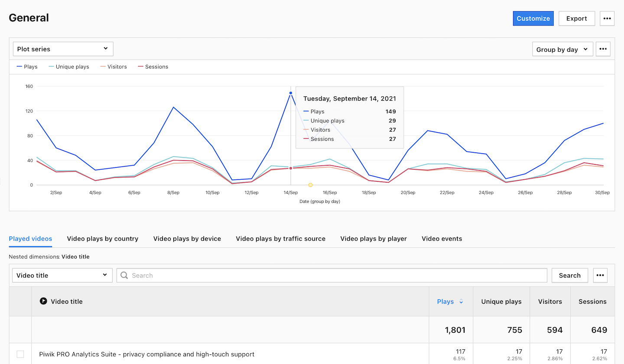Click the total Visitors value 594
The height and width of the screenshot is (364, 624).
[555, 330]
